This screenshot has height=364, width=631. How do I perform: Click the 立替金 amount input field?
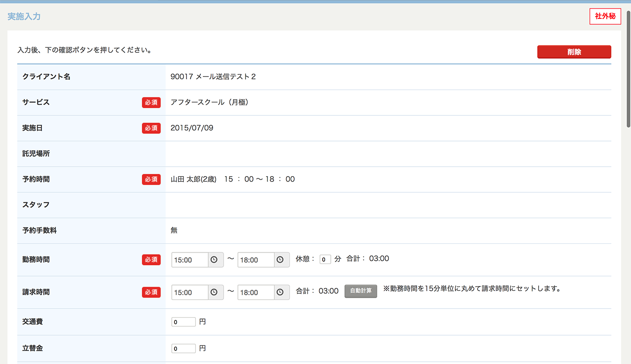coord(183,349)
